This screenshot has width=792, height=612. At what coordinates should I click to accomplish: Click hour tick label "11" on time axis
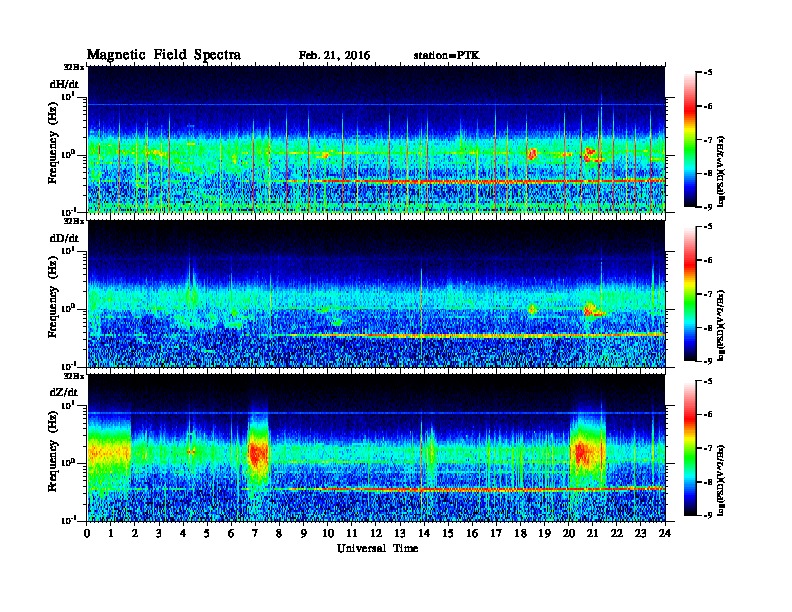(x=352, y=533)
